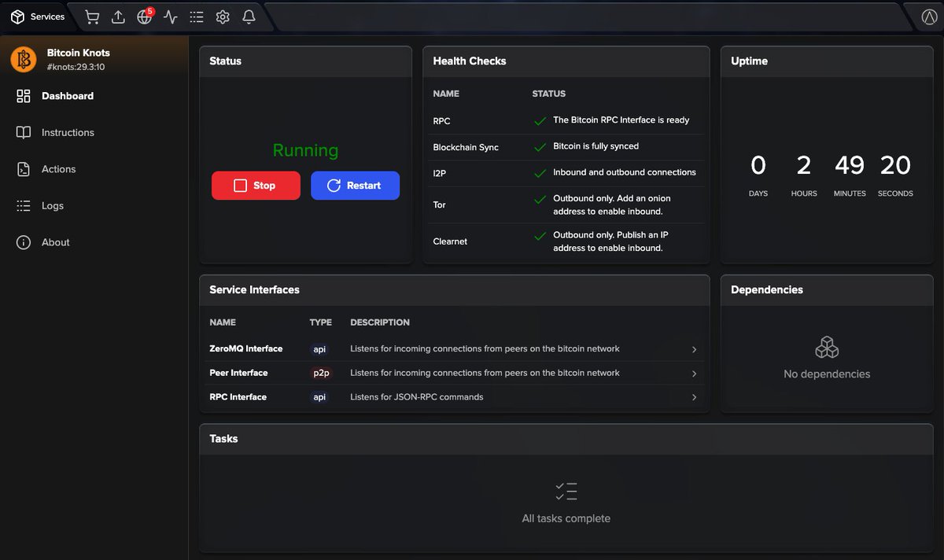The width and height of the screenshot is (944, 560).
Task: Click the Blockchain Sync row name
Action: [x=466, y=148]
